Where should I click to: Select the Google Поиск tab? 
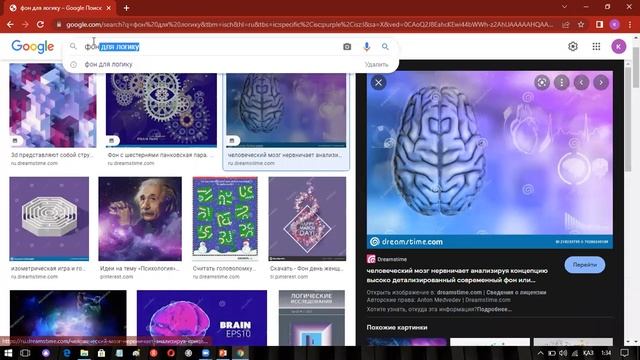(60, 8)
